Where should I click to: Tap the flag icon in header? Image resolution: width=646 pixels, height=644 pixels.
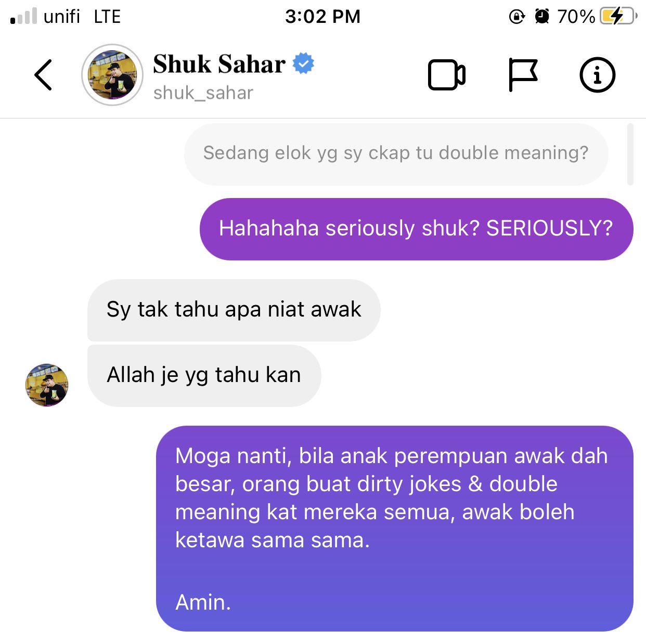pyautogui.click(x=523, y=75)
